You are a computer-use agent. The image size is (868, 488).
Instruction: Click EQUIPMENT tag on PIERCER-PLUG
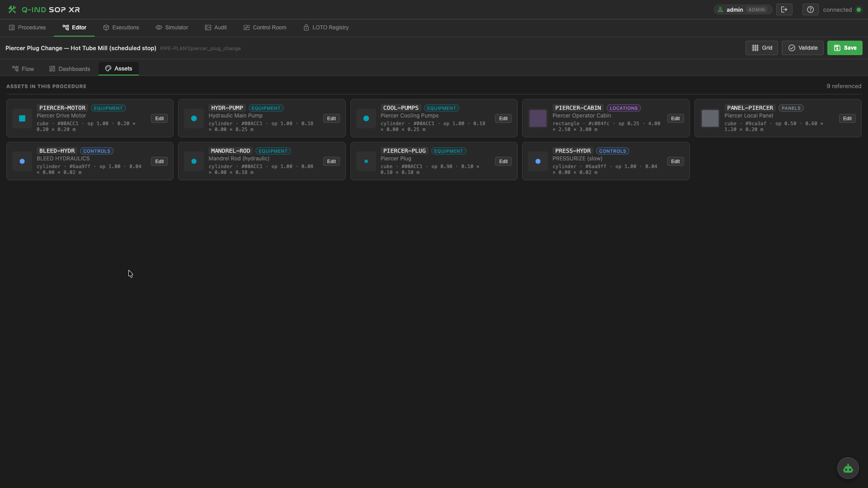(448, 151)
